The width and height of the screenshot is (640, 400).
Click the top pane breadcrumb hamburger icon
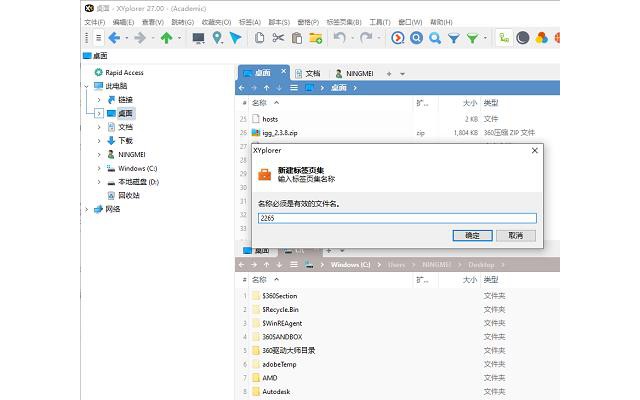coord(294,88)
